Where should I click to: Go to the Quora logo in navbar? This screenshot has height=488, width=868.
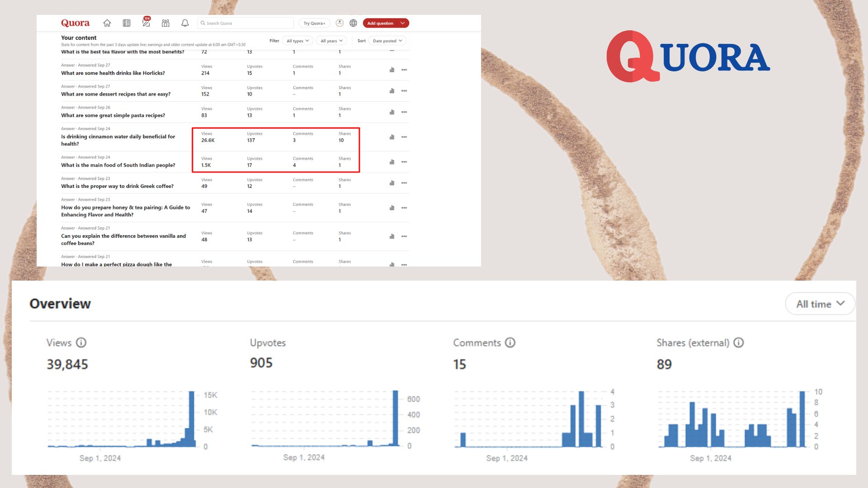[x=75, y=23]
